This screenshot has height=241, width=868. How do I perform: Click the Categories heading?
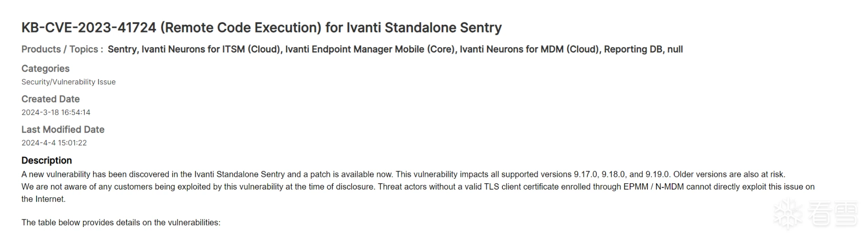coord(45,69)
